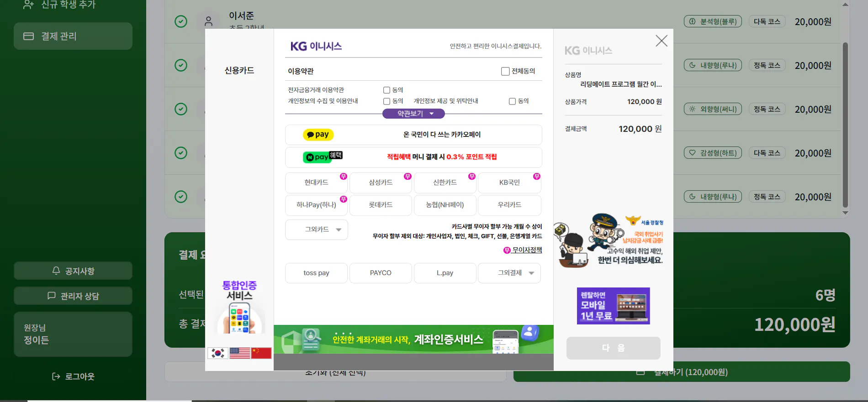868x402 pixels.
Task: Uncheck the 이서준 student row check circle
Action: click(181, 21)
